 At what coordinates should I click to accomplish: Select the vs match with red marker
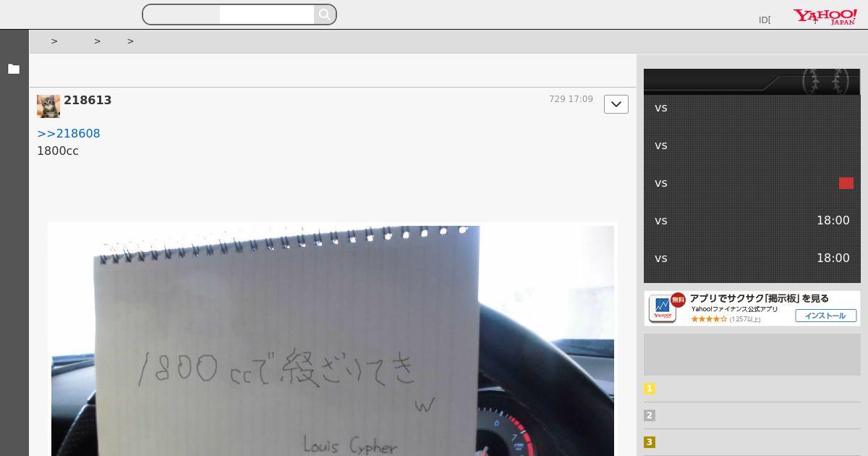pyautogui.click(x=752, y=183)
